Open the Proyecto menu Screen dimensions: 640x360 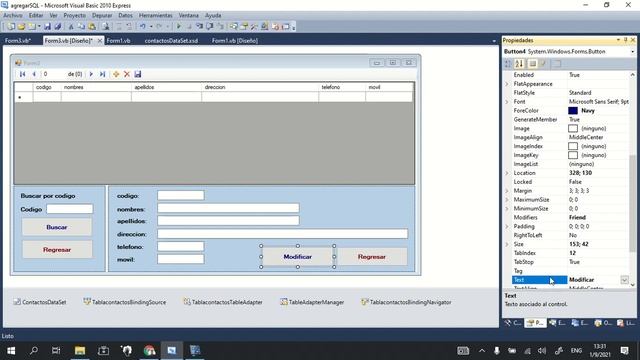(x=75, y=15)
